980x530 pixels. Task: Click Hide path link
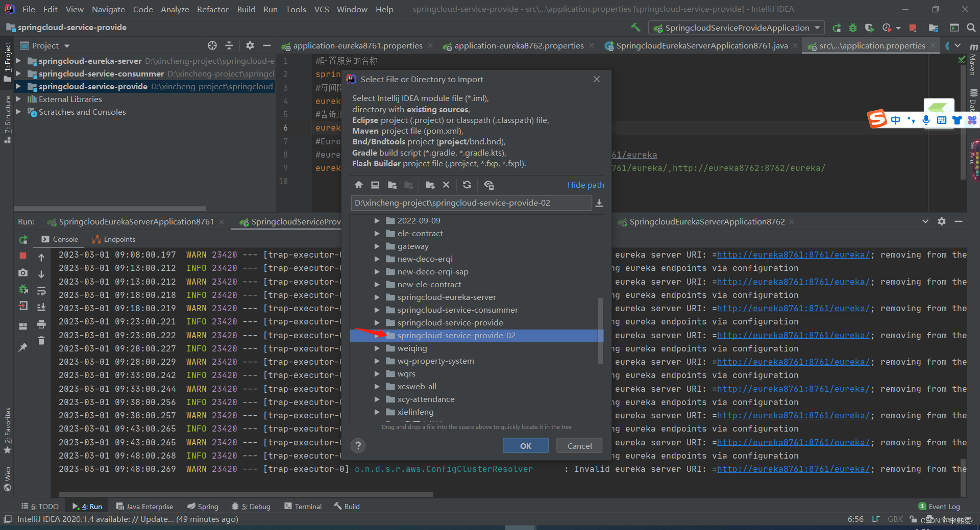[585, 185]
